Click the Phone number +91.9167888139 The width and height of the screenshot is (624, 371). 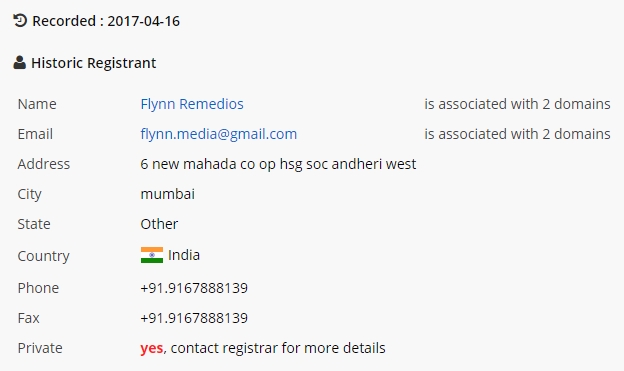(x=194, y=288)
